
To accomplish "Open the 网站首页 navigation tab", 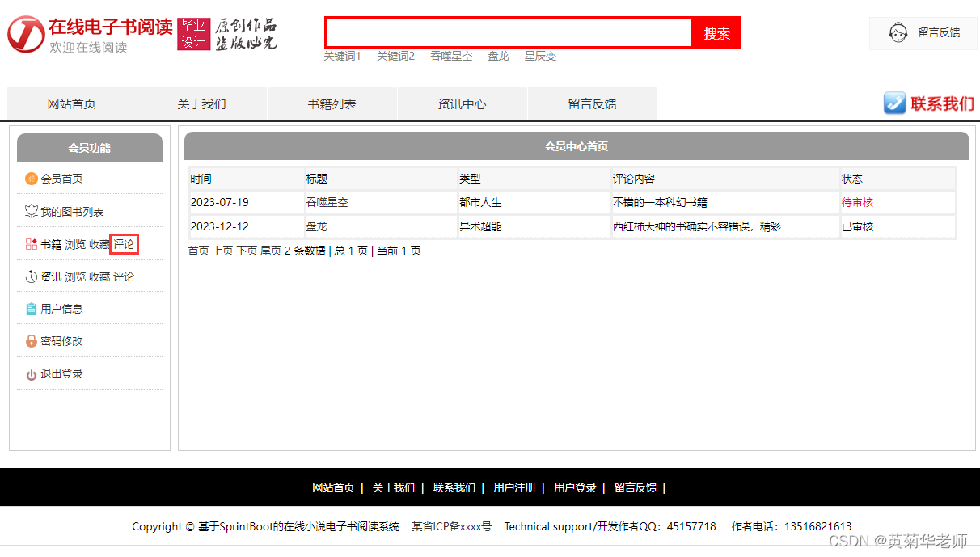I will coord(72,103).
